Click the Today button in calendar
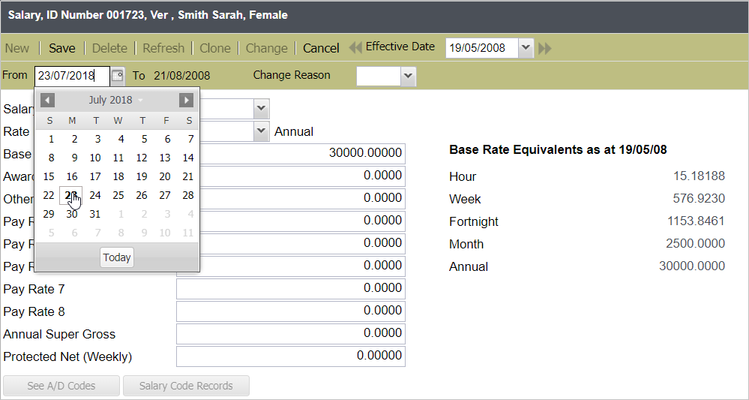This screenshot has height=400, width=749. point(117,258)
